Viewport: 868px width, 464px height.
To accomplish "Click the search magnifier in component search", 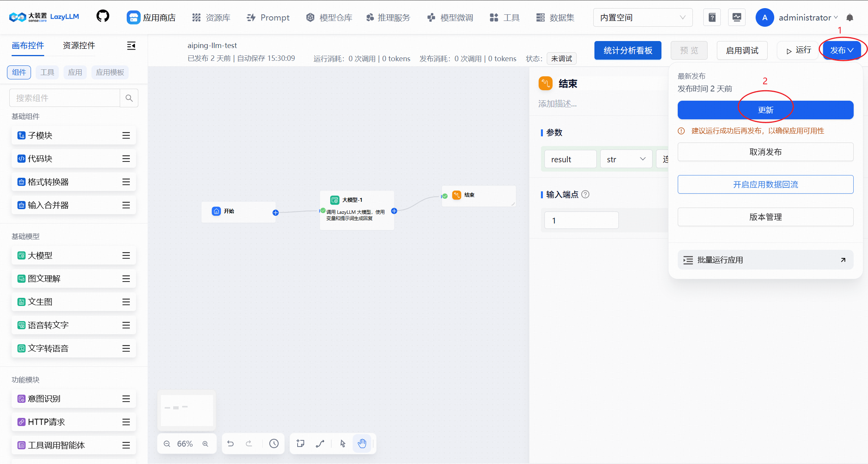I will (x=129, y=98).
